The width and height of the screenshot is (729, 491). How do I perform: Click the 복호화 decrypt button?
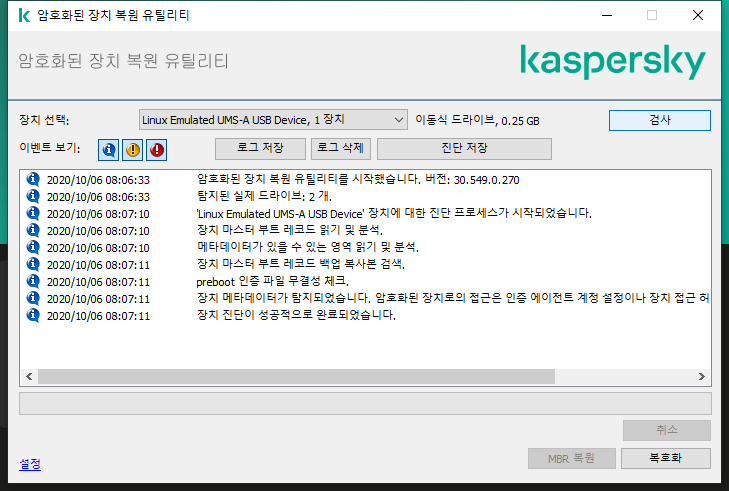(x=665, y=458)
